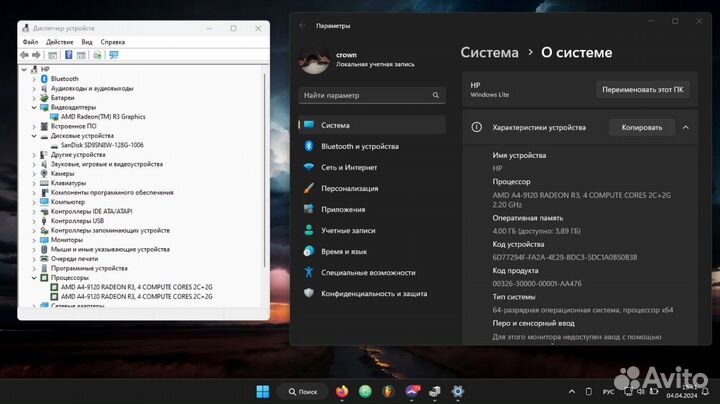Click the scan hardware monitor toolbar icon

coord(113,56)
